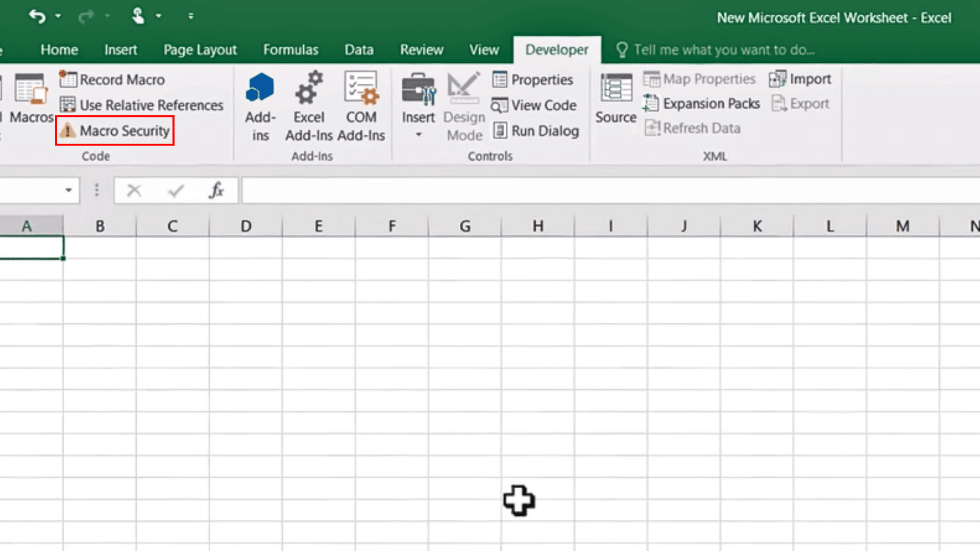Open the Insert controls toolbox
The image size is (980, 551).
[418, 98]
